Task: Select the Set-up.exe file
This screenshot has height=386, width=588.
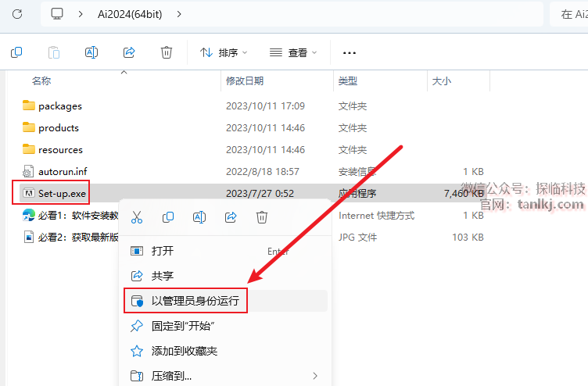Action: point(62,193)
